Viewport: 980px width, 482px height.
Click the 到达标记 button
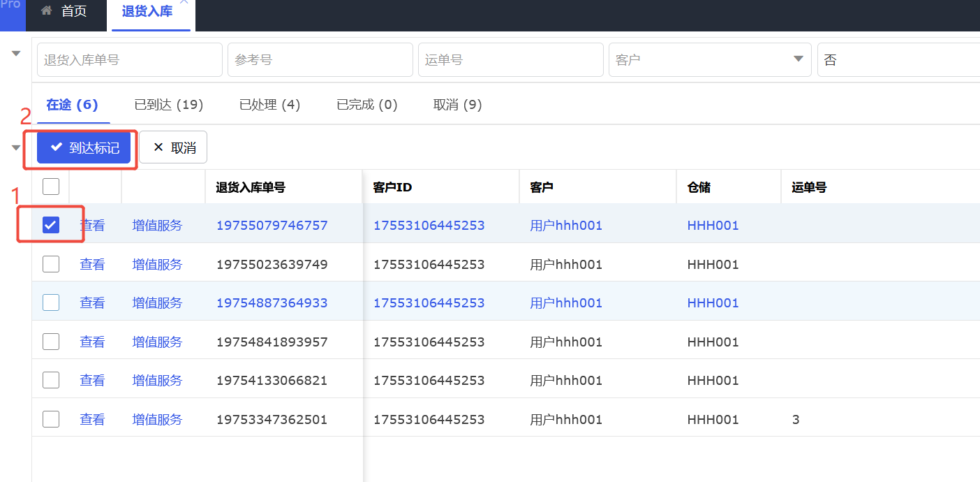pyautogui.click(x=84, y=147)
